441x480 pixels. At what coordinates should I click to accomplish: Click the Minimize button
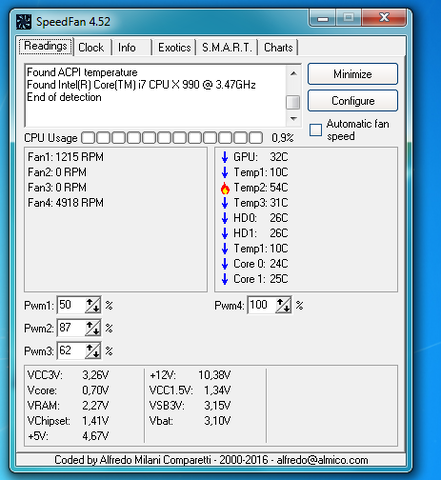coord(353,74)
